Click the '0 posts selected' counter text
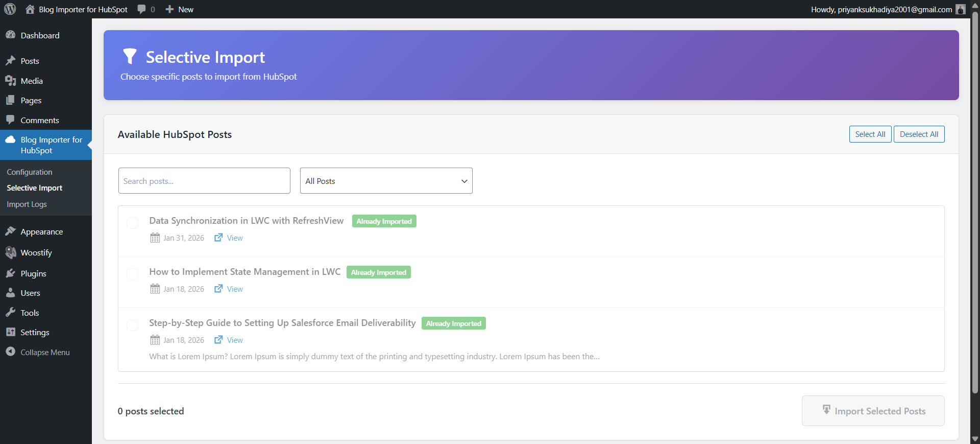 coord(151,411)
